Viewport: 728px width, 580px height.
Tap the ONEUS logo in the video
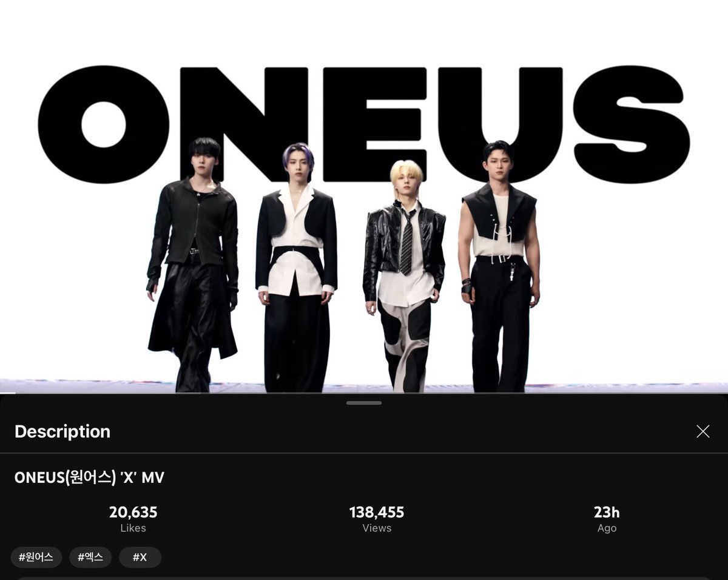click(364, 124)
